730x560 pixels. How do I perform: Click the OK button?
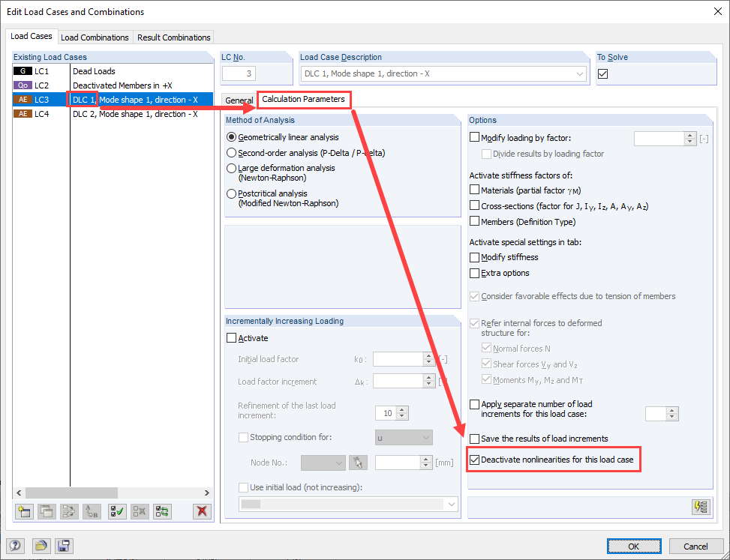(x=634, y=546)
